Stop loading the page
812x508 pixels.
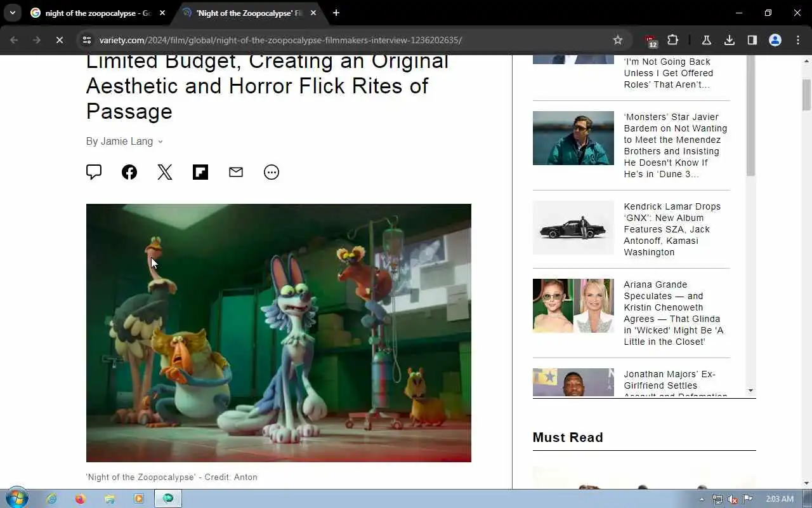pos(59,40)
